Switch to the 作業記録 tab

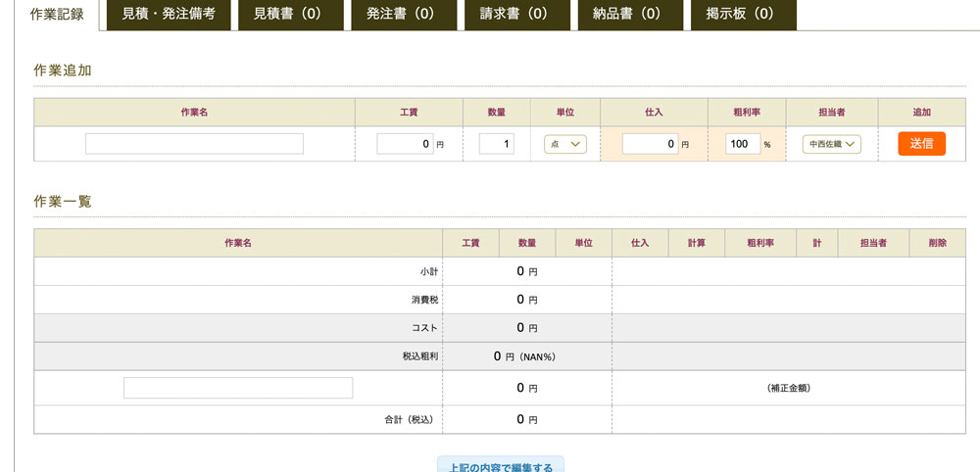click(57, 15)
